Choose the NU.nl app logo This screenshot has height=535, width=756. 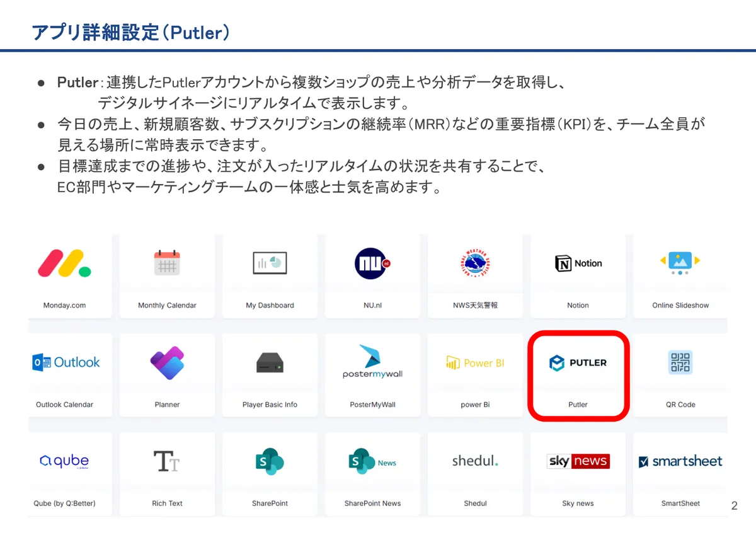coord(372,263)
